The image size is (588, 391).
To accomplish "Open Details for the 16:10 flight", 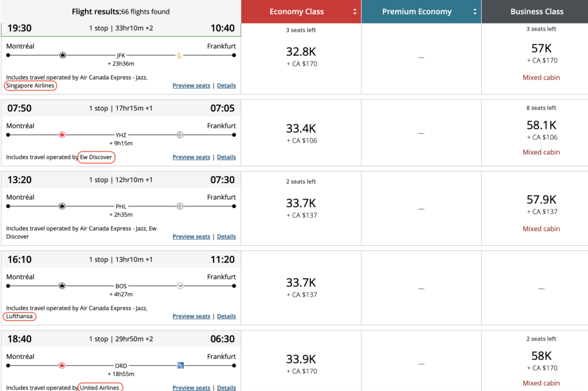I will tap(226, 316).
